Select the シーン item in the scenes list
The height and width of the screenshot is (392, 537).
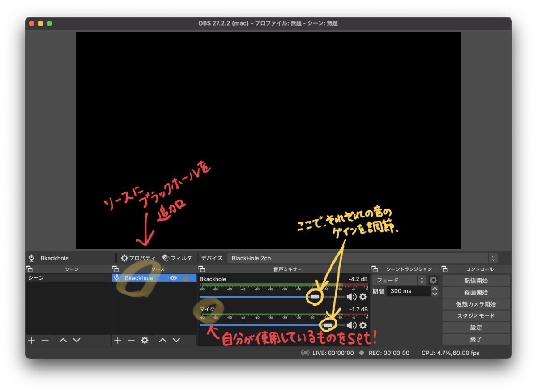coord(68,278)
